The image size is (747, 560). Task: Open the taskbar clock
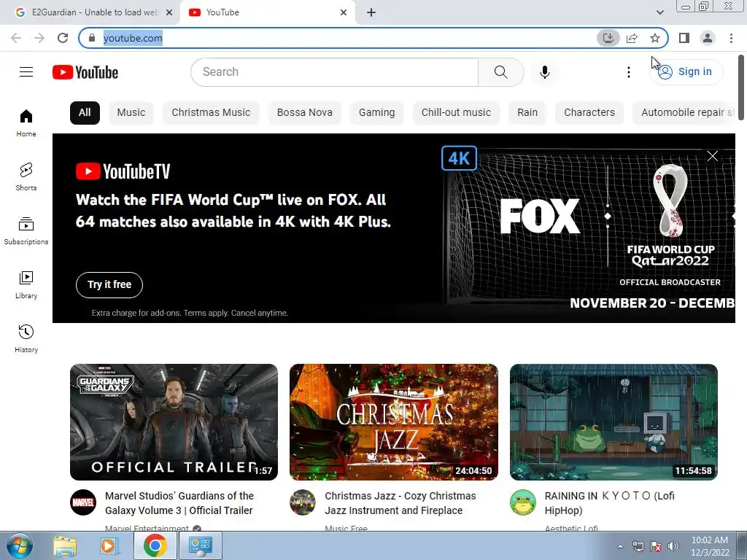pos(710,546)
